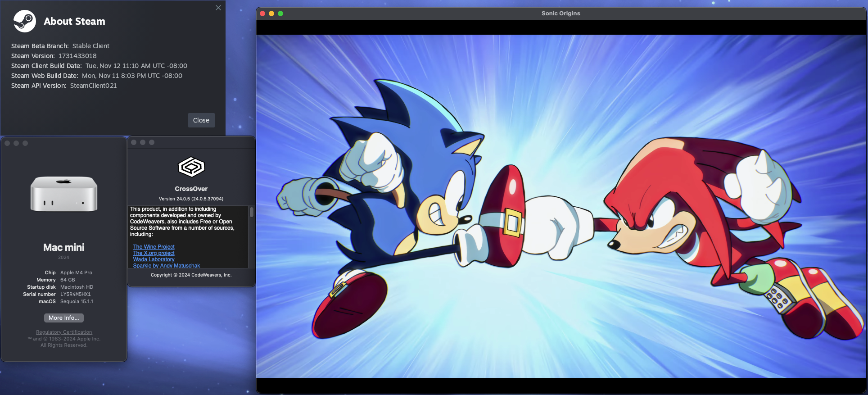Click the About Steam heading

pyautogui.click(x=74, y=21)
